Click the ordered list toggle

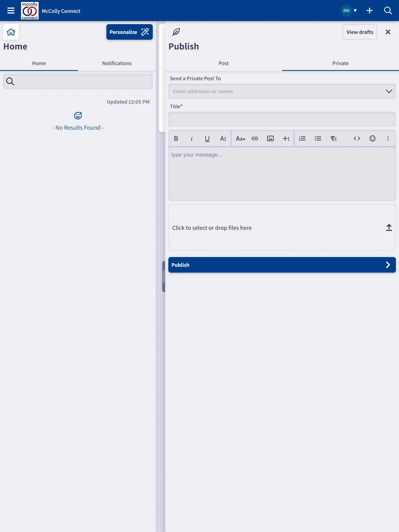(x=302, y=139)
